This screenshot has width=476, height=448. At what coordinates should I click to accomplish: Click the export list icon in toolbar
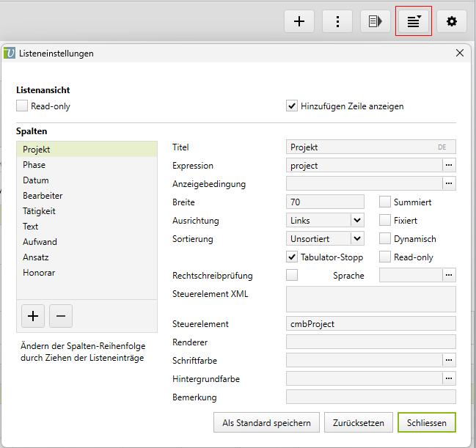pos(376,21)
